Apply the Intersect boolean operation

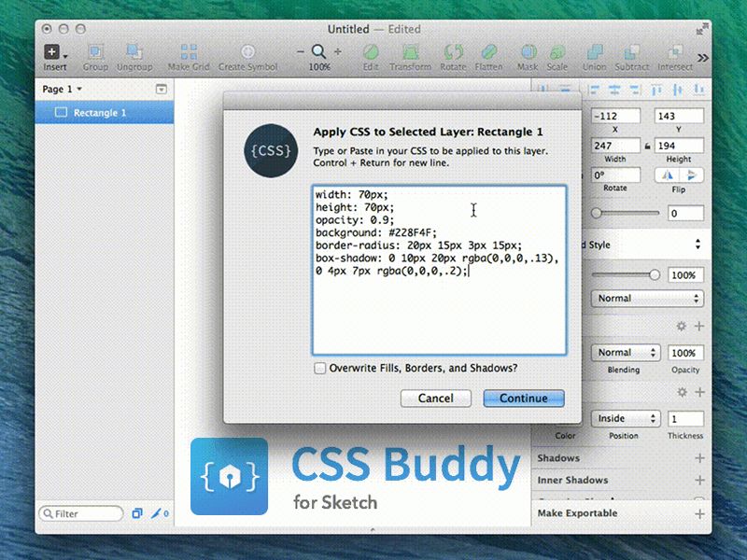click(675, 51)
